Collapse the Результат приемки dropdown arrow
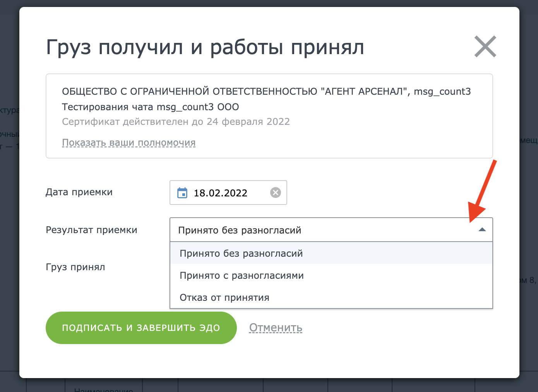The width and height of the screenshot is (538, 392). point(482,230)
